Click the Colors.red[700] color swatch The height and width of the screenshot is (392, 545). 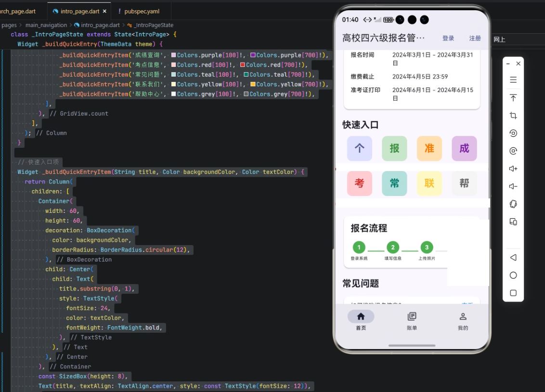243,65
